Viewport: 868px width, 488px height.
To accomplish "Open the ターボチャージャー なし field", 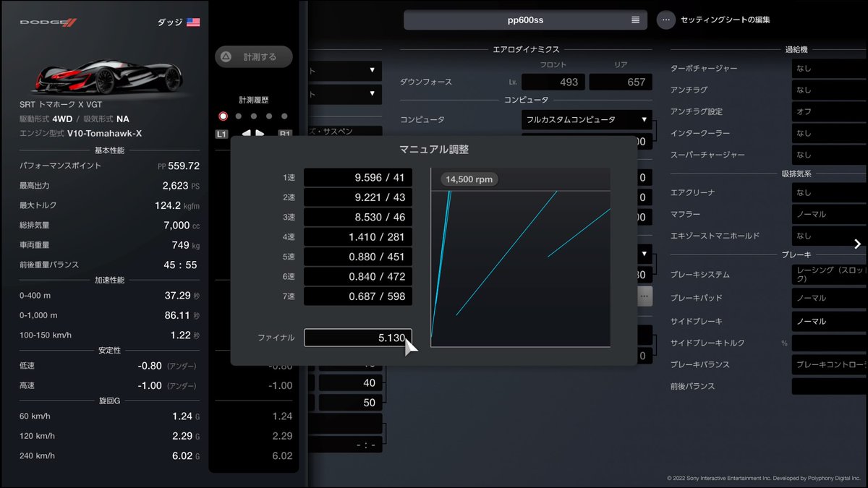I will click(830, 68).
